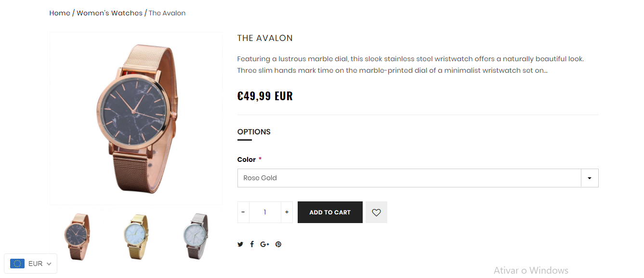
Task: Click the European Union flag icon
Action: [x=17, y=264]
